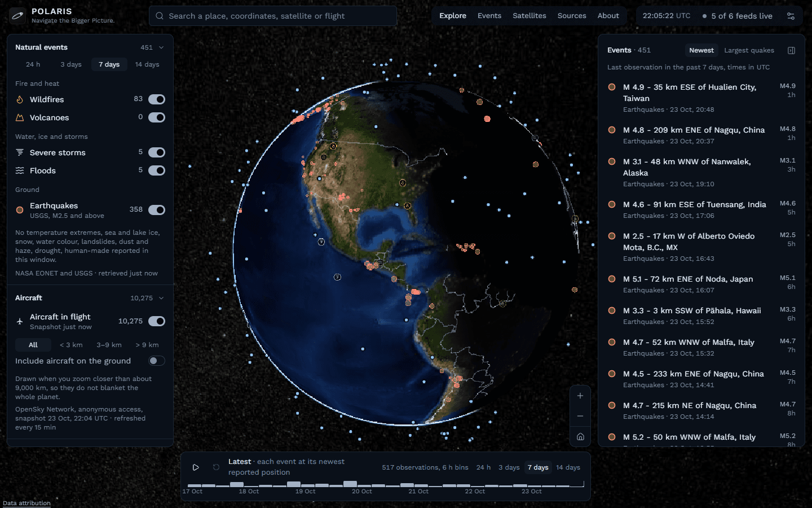Open the Noda, Japan M 5.1 event

pyautogui.click(x=701, y=284)
